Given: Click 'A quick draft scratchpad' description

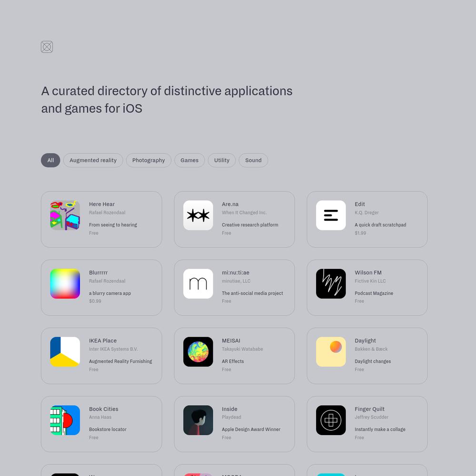Looking at the screenshot, I should coord(380,225).
